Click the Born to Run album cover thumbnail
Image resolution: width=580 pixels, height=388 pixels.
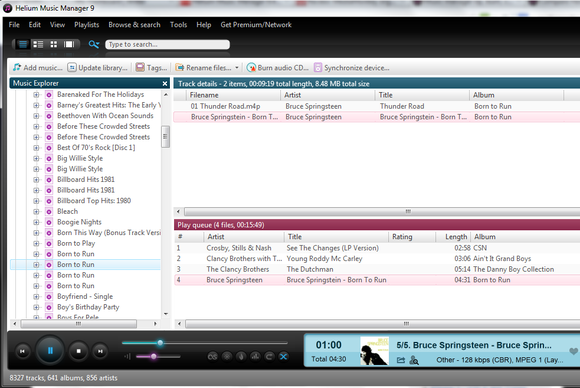(374, 351)
